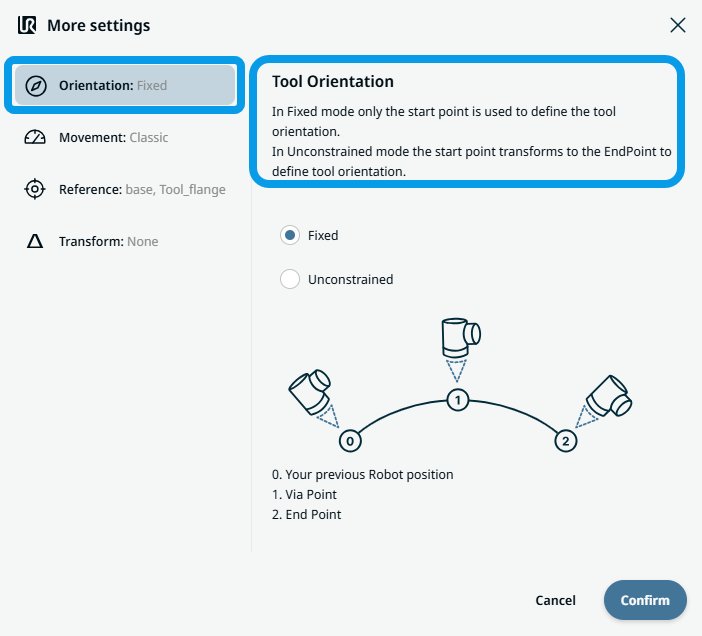Click the via point marker 1 on arc
The height and width of the screenshot is (636, 702).
coord(458,400)
